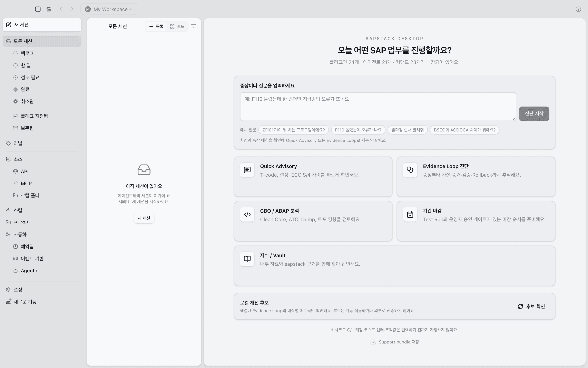Open the CBO / ABAP 분석 card
This screenshot has height=368, width=588.
point(313,221)
